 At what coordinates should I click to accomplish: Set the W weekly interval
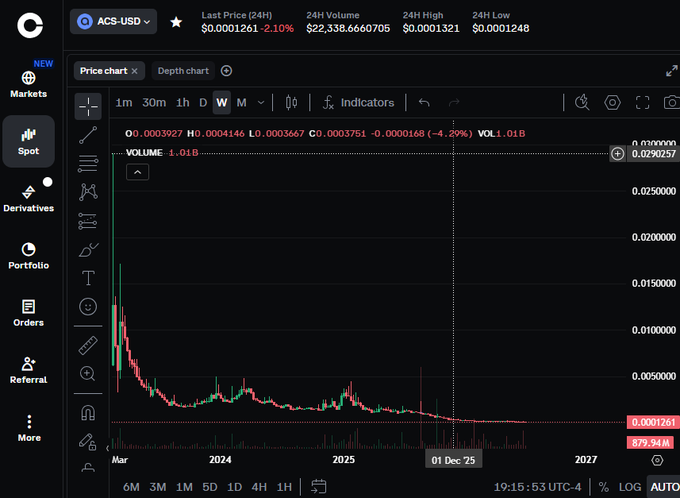point(222,103)
